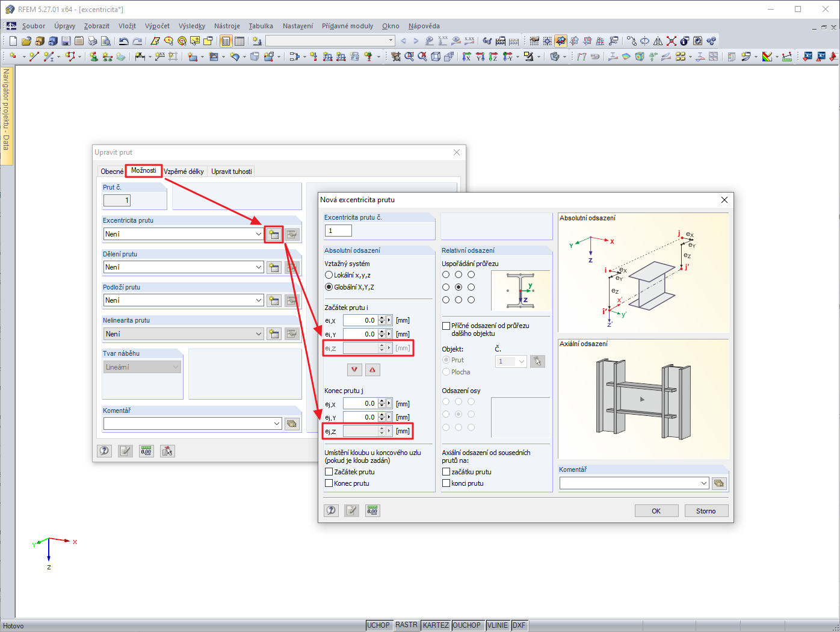Click the new member foundation icon
Screen dimensions: 840x632
coord(274,300)
